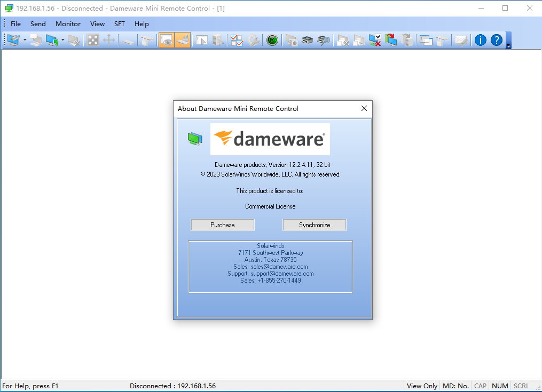
Task: Open the Connect icon's dropdown arrow
Action: (25, 40)
